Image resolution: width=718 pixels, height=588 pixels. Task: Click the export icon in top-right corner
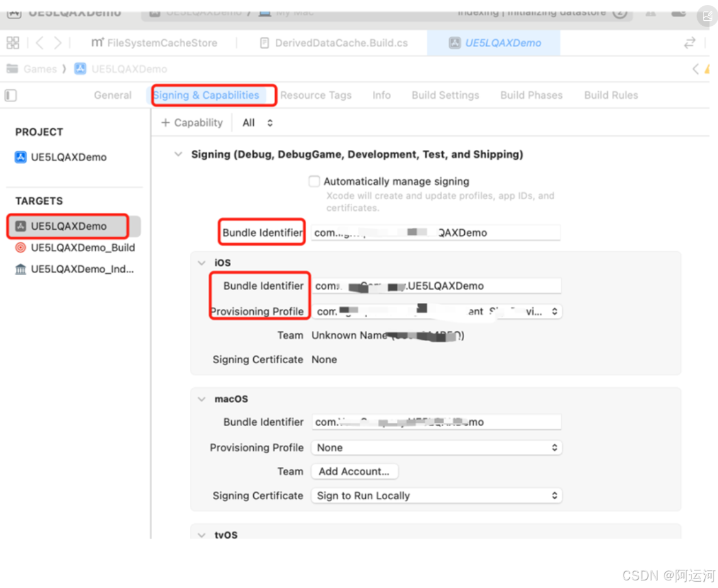707,16
